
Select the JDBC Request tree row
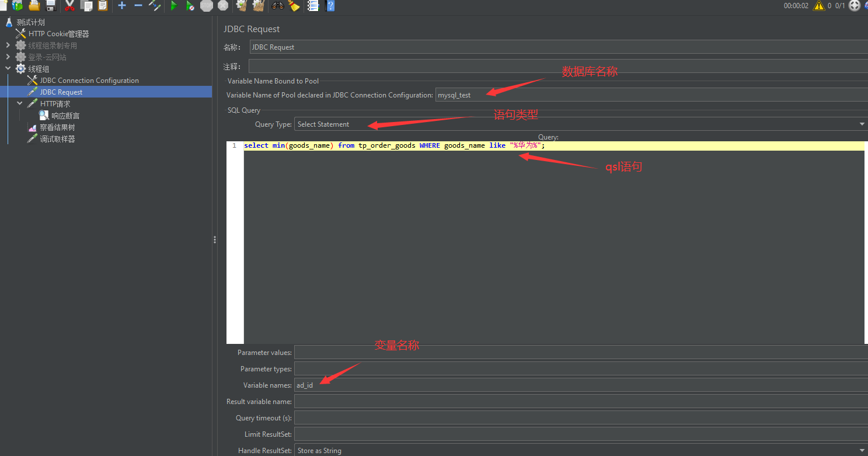click(x=106, y=92)
